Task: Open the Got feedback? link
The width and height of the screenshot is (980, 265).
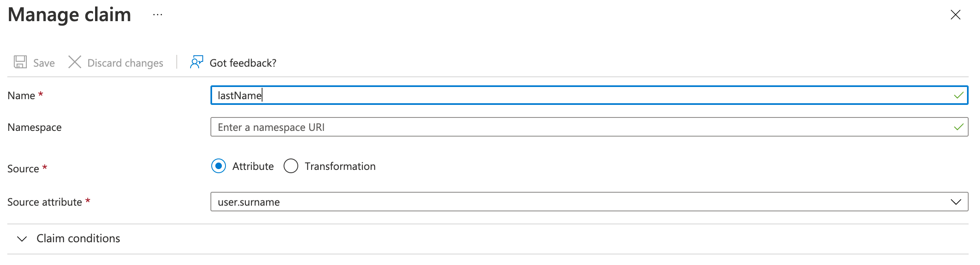Action: 243,63
